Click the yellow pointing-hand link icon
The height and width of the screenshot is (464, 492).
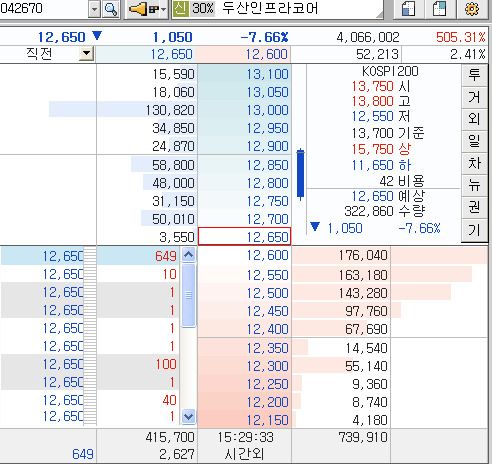click(138, 9)
